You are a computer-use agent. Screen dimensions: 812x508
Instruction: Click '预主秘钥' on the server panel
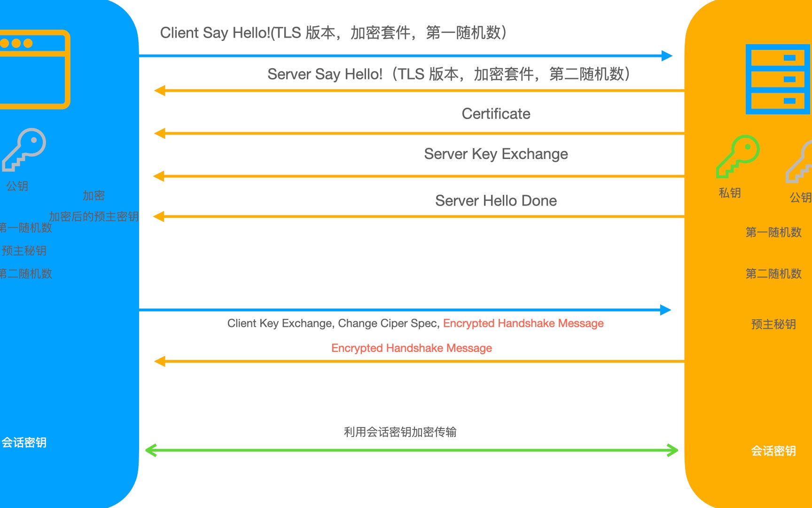(773, 324)
